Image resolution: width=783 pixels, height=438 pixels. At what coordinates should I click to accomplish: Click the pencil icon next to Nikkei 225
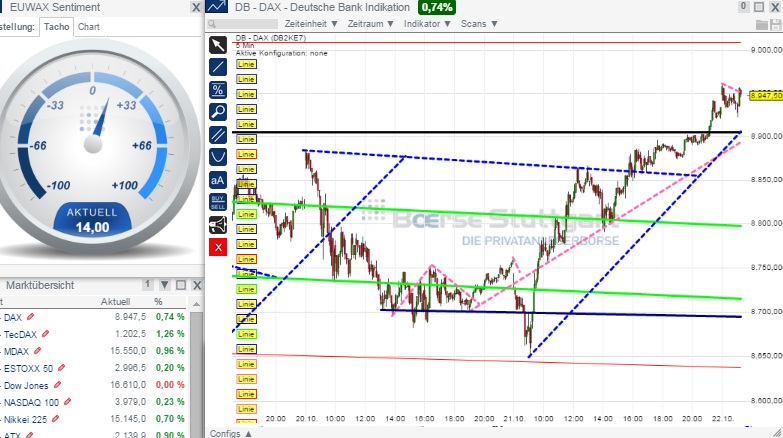[55, 419]
